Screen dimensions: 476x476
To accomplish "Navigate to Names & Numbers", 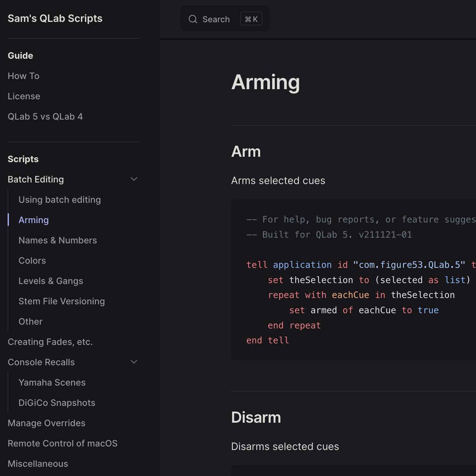I will pos(57,240).
